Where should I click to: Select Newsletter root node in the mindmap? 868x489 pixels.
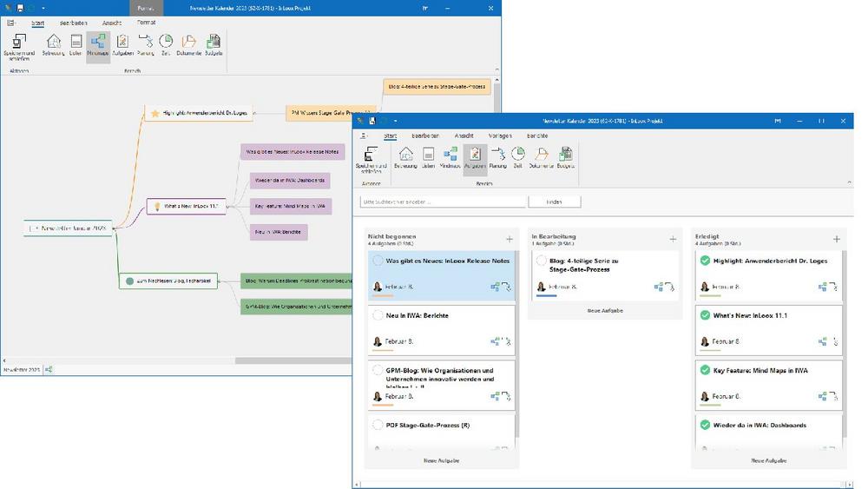click(68, 228)
